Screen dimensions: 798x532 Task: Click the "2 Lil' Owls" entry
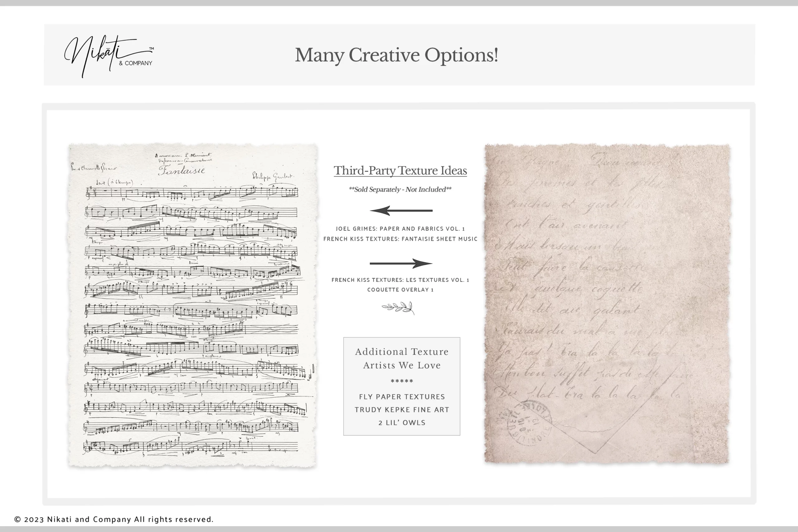coord(402,422)
